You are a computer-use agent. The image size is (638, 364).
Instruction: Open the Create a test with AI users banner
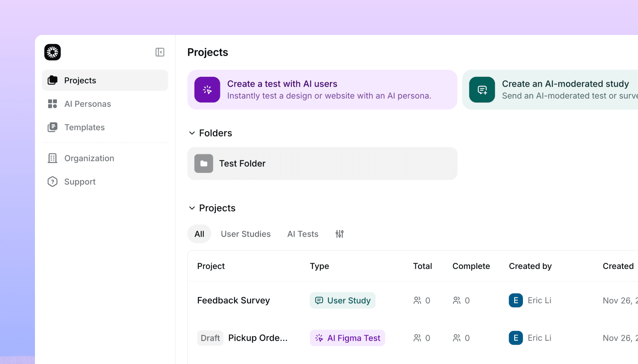pyautogui.click(x=322, y=90)
